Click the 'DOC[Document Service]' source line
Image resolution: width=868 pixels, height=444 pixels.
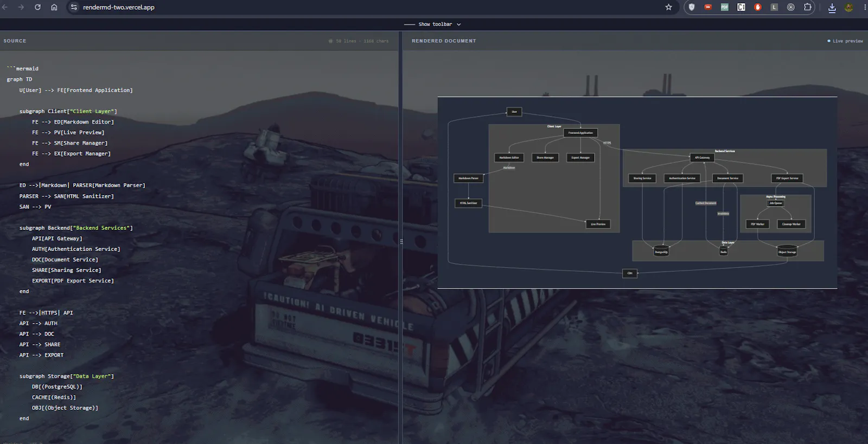tap(65, 260)
